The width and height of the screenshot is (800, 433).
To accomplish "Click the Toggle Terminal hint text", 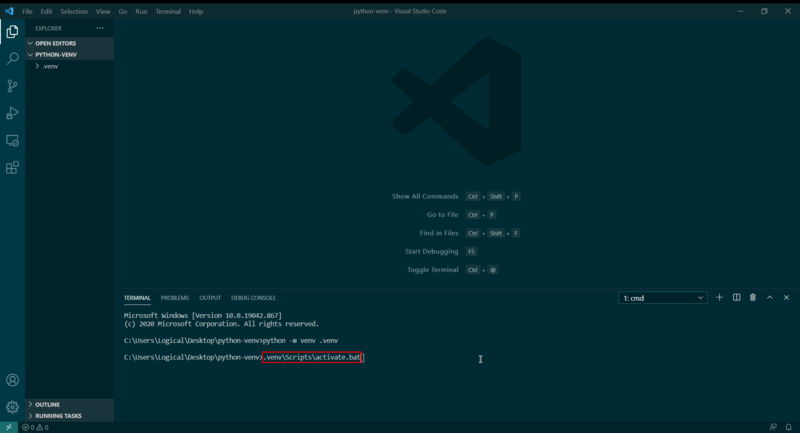I will coord(433,270).
